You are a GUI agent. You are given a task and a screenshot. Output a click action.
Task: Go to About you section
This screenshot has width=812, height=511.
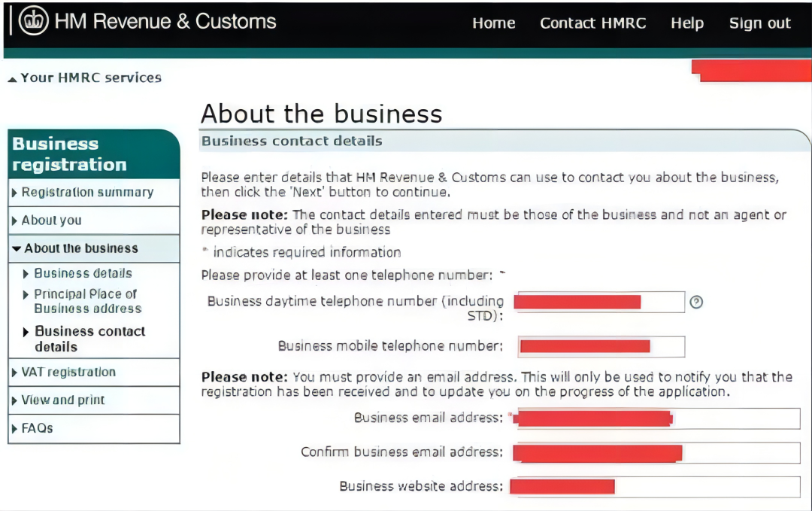pos(51,221)
